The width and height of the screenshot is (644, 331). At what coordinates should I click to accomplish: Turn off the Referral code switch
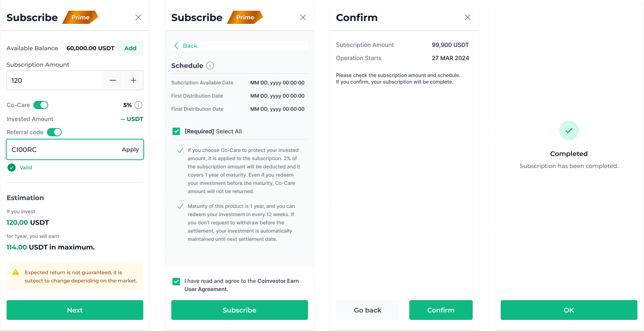click(54, 132)
